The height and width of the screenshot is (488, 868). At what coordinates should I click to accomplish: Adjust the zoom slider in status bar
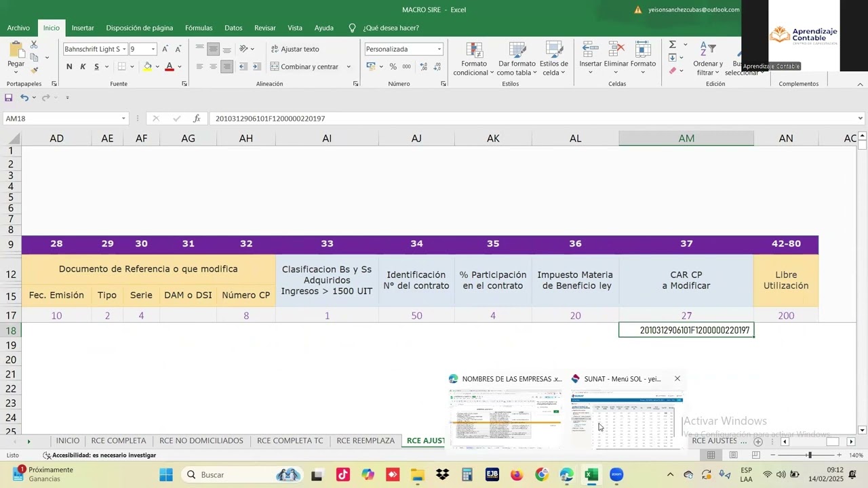click(x=809, y=455)
